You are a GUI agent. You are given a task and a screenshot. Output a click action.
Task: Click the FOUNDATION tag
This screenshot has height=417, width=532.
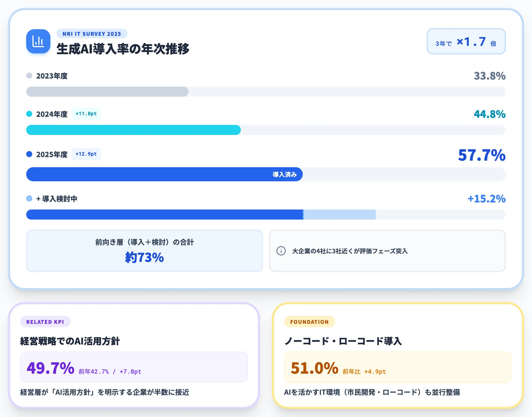(x=309, y=322)
